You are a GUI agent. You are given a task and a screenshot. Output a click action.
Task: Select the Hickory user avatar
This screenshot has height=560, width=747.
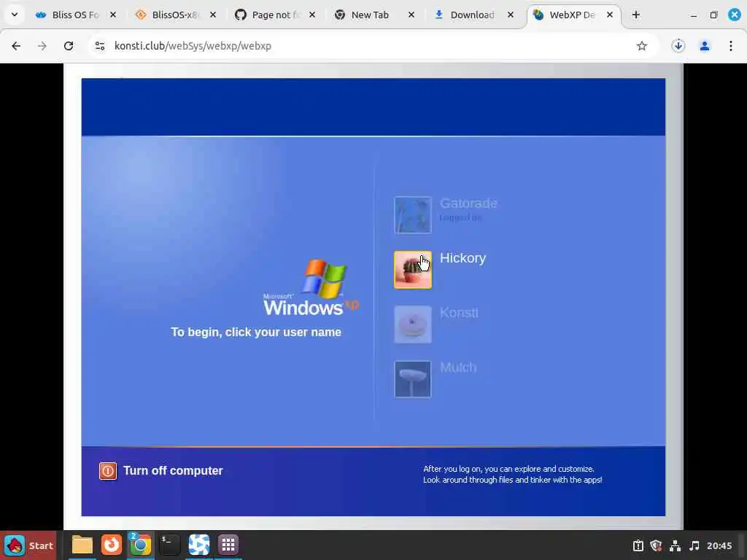[x=413, y=270]
